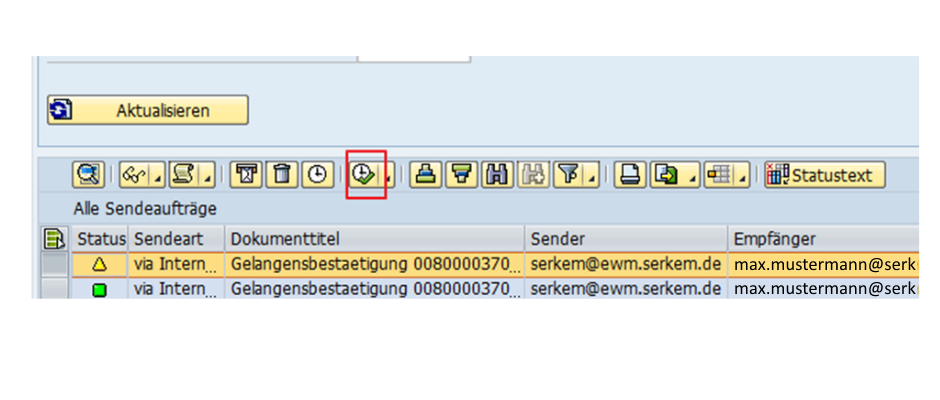The image size is (940, 400).
Task: Click the Dokumenttitel column header
Action: [375, 239]
